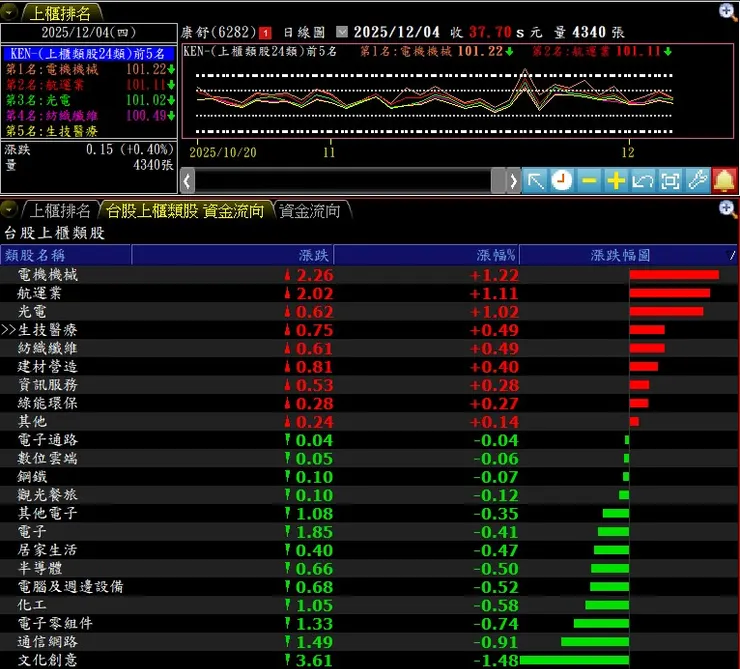Select the 半導體 sector row
The width and height of the screenshot is (740, 669).
369,569
